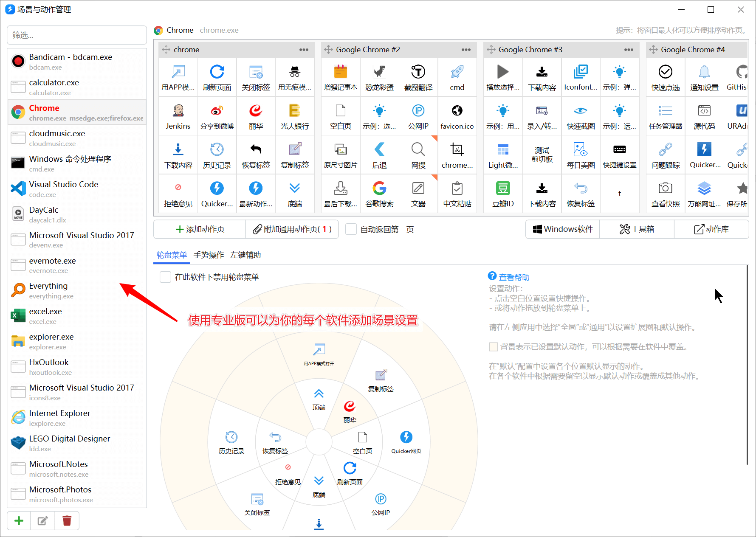Select Windows 命令处理程序 in the list
Screen dimensions: 756x537
coord(77,163)
